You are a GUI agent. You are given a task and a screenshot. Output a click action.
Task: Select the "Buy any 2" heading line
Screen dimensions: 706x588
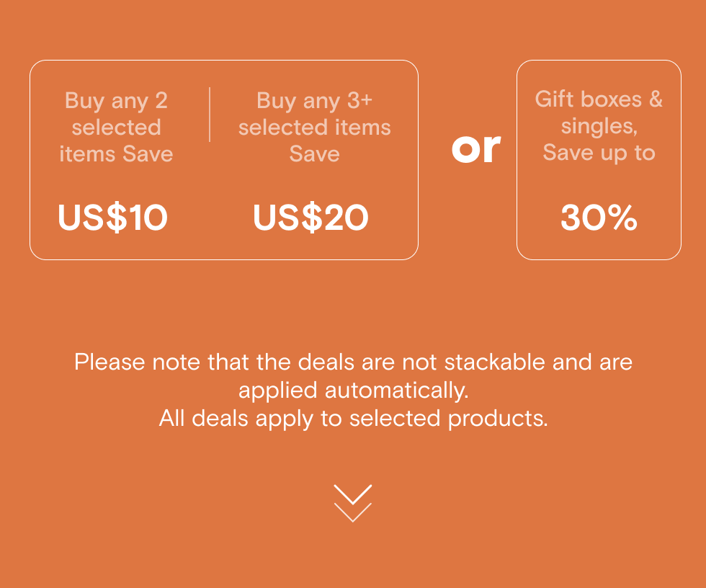click(116, 100)
